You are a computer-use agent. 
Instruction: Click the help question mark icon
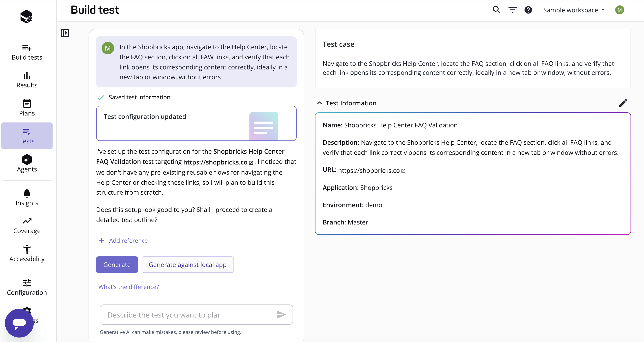528,10
